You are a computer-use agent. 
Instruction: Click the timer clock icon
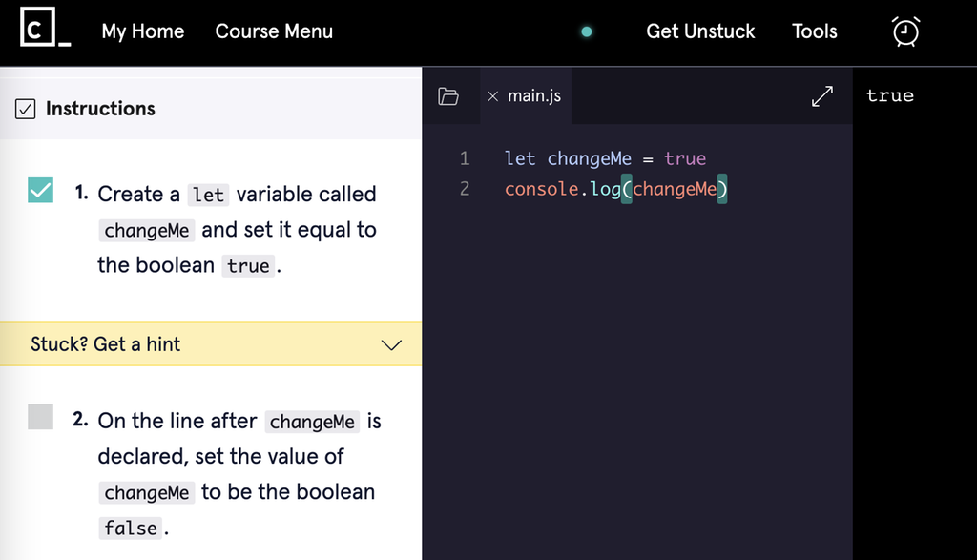(x=904, y=31)
